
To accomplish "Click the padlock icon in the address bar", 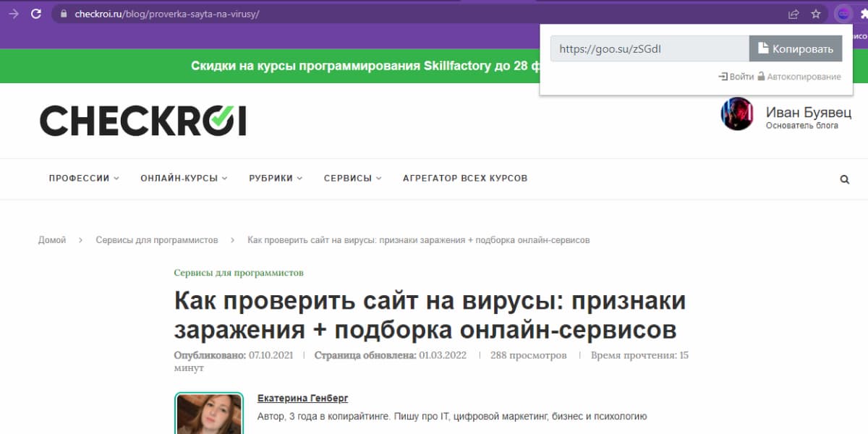I will [62, 13].
